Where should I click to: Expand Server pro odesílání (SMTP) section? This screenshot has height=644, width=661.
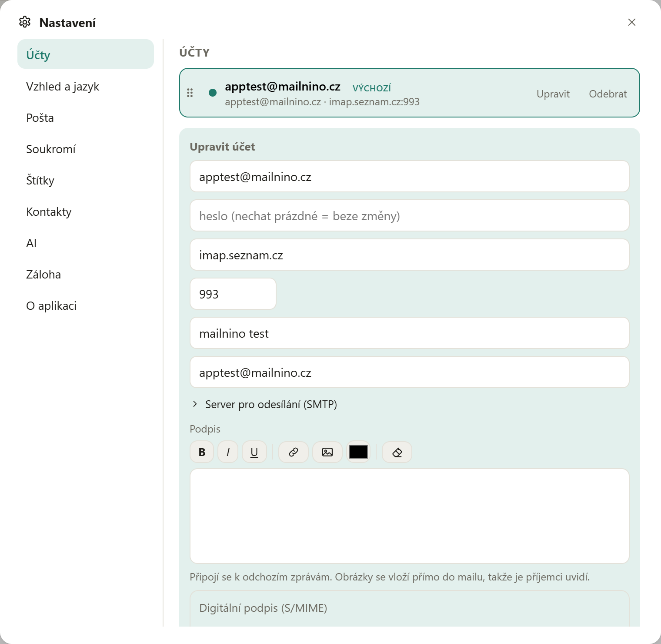(264, 405)
